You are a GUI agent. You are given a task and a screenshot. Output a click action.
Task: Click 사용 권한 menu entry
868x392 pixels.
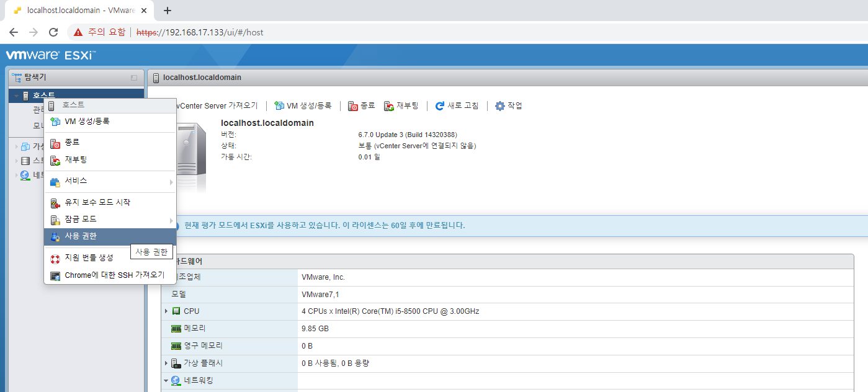(x=110, y=236)
